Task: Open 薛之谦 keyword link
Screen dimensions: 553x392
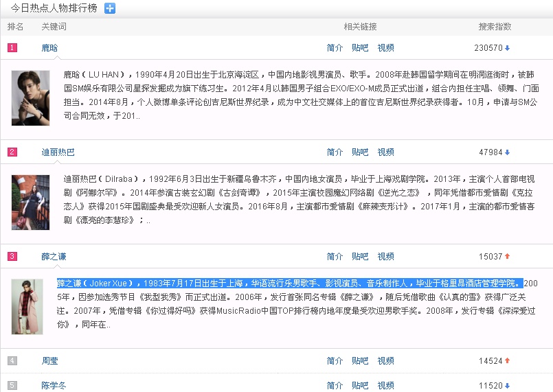Action: 54,257
